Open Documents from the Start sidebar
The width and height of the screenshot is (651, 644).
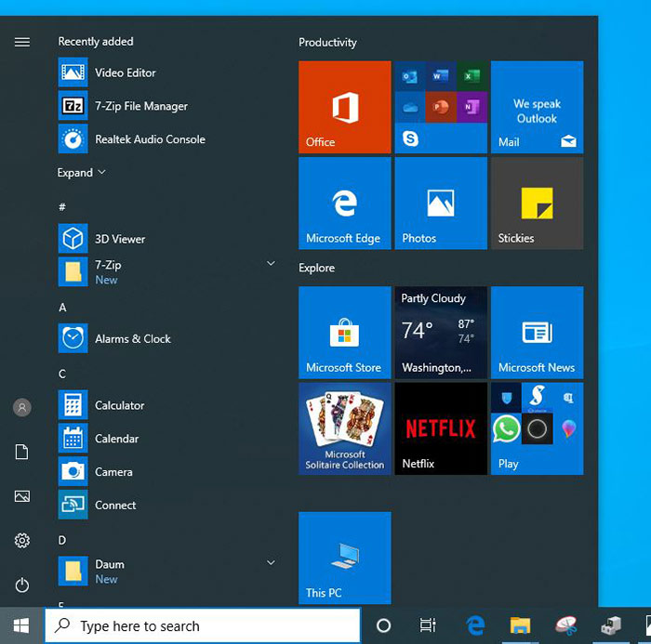point(22,452)
